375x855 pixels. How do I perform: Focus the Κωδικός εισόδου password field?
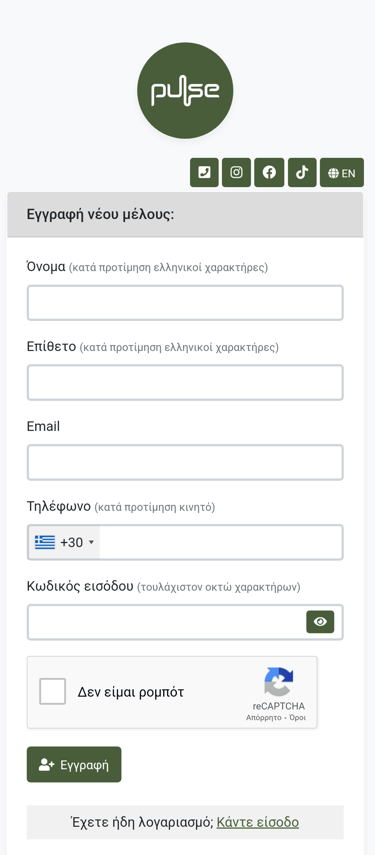[166, 622]
